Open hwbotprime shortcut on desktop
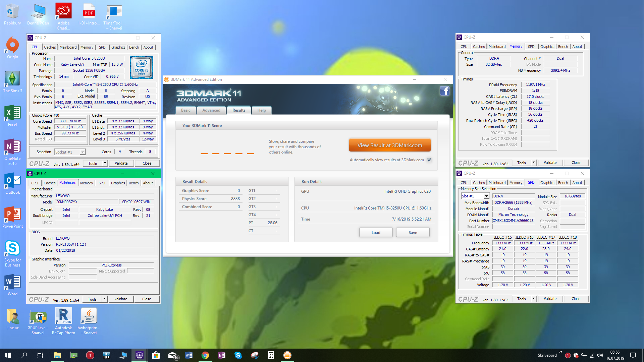Screen dimensions: 644x362 coord(89,321)
